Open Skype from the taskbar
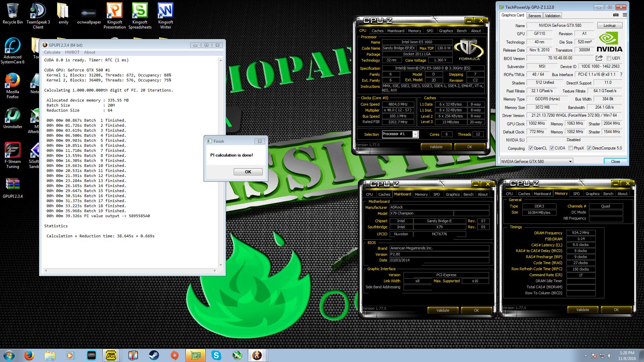Viewport: 644px width, 362px height. tap(216, 355)
